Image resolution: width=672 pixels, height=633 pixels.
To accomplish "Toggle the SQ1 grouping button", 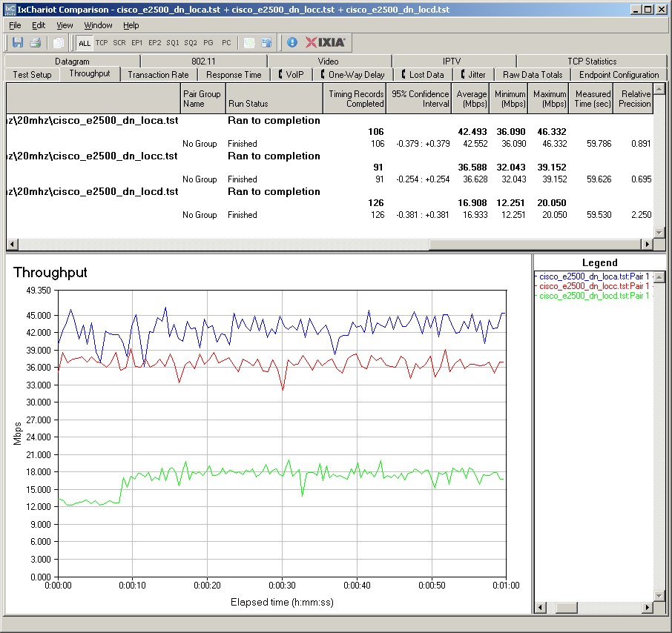I will tap(172, 42).
